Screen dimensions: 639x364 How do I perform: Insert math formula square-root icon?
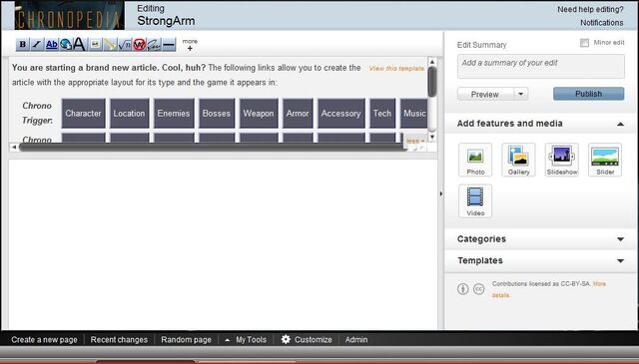point(124,45)
